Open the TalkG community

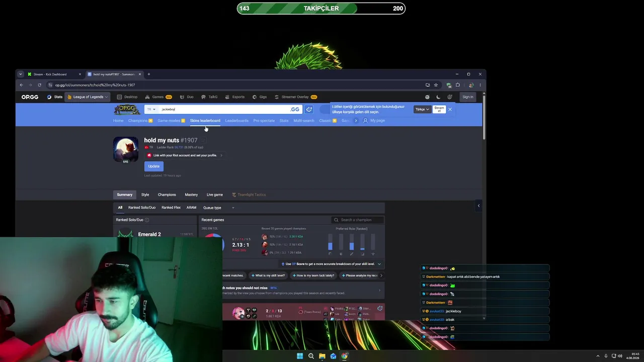click(x=209, y=97)
